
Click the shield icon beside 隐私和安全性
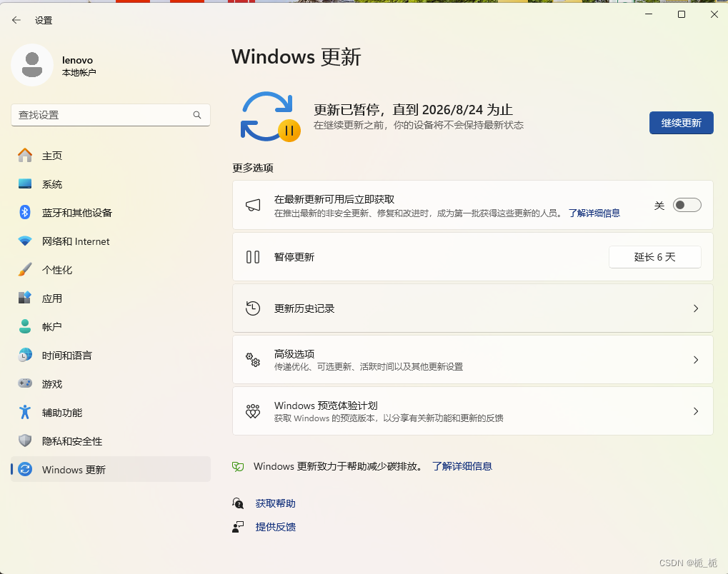pos(25,440)
